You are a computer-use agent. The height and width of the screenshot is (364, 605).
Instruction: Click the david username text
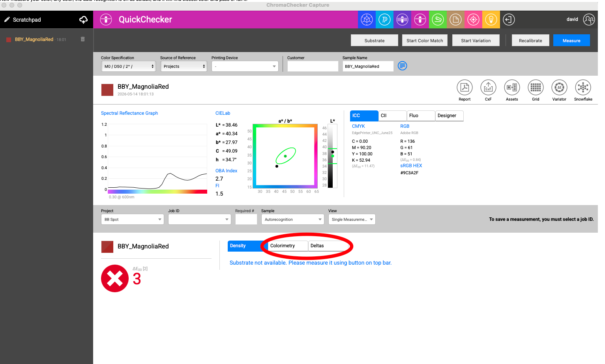(x=572, y=19)
